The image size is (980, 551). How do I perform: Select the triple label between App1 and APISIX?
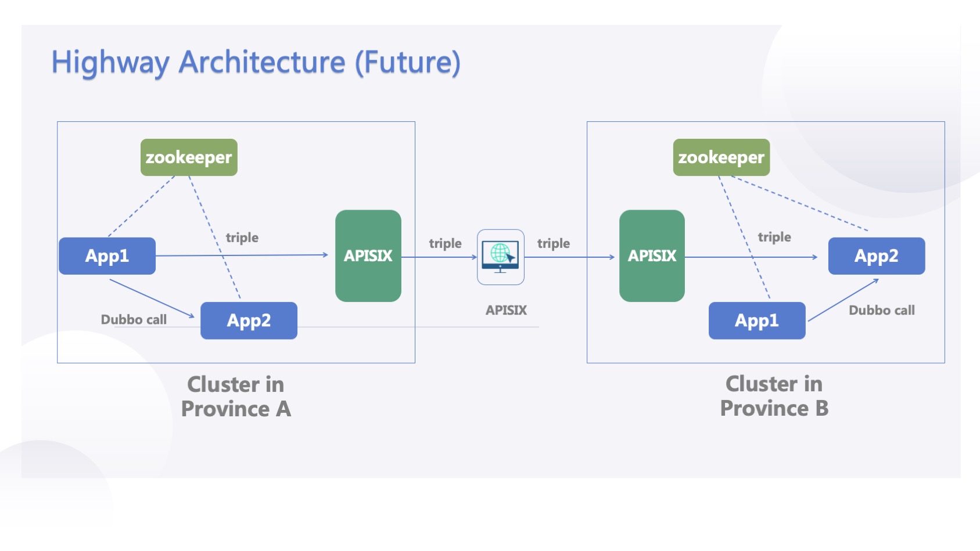coord(242,237)
